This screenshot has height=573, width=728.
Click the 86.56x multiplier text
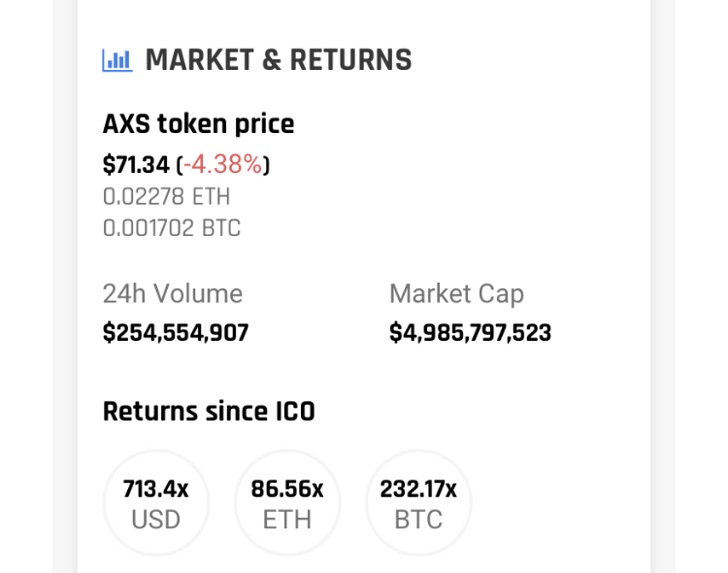[287, 489]
